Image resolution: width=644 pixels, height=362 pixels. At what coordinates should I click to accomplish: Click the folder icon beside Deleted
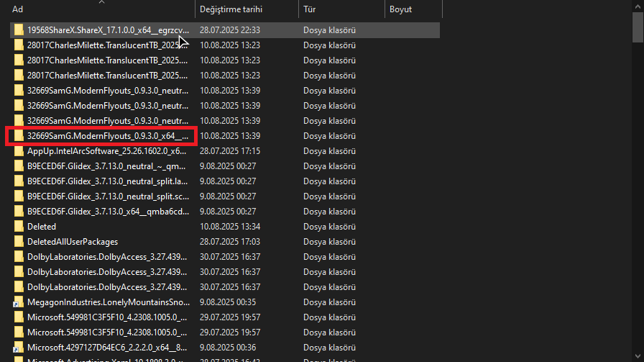[x=19, y=227]
